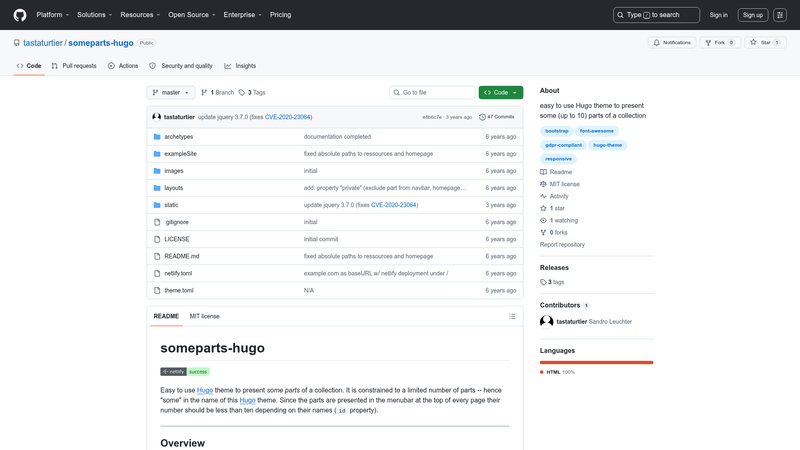Fork the repository
Viewport: 800px width, 450px height.
pos(720,43)
